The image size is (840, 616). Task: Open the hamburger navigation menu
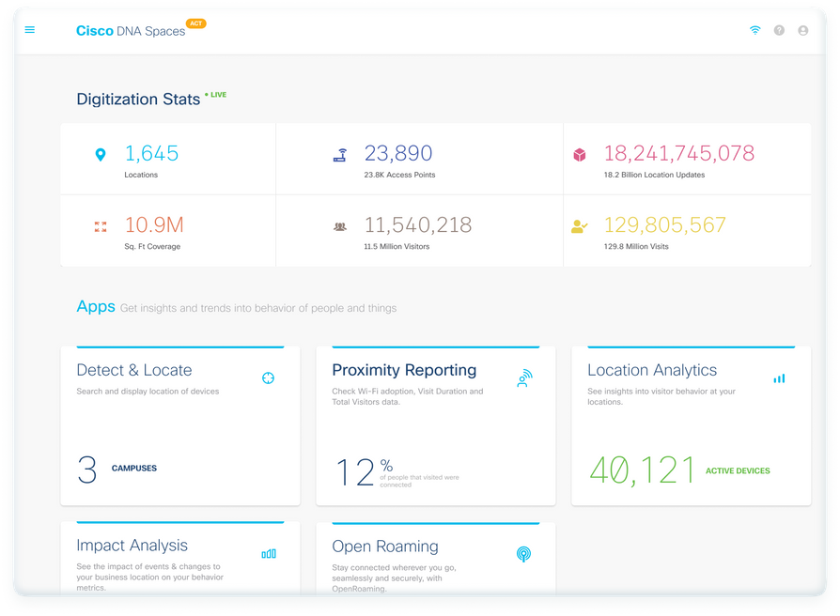pos(29,29)
